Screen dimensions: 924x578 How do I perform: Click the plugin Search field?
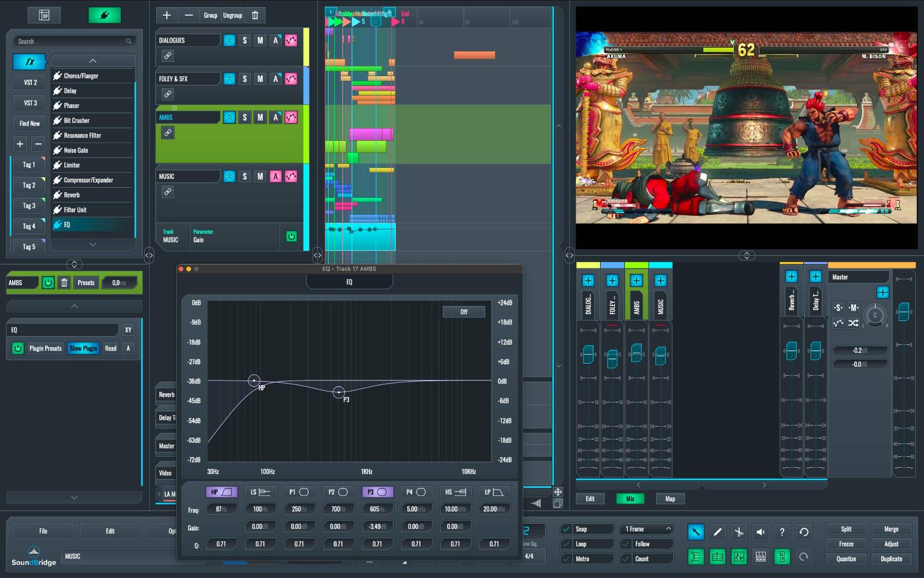click(x=74, y=42)
